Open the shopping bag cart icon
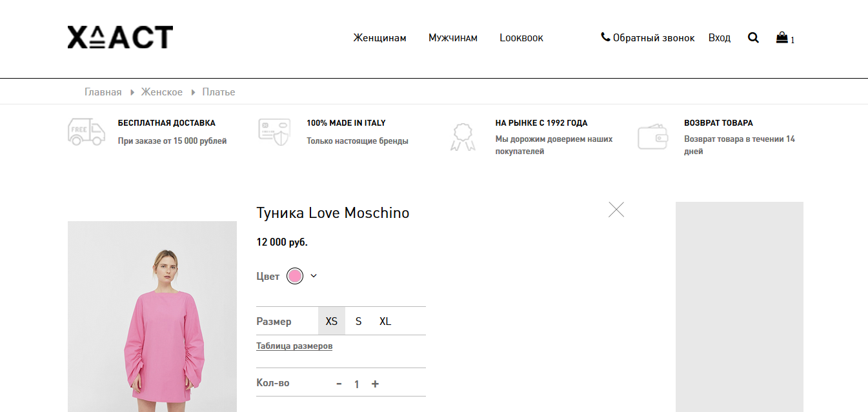This screenshot has height=412, width=868. pyautogui.click(x=782, y=37)
